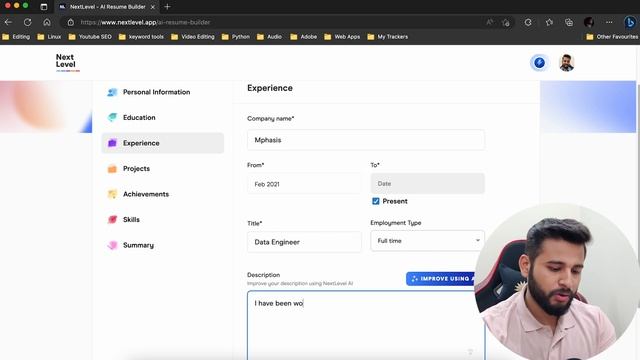This screenshot has height=360, width=640.
Task: Click the browser back arrow
Action: click(x=8, y=22)
